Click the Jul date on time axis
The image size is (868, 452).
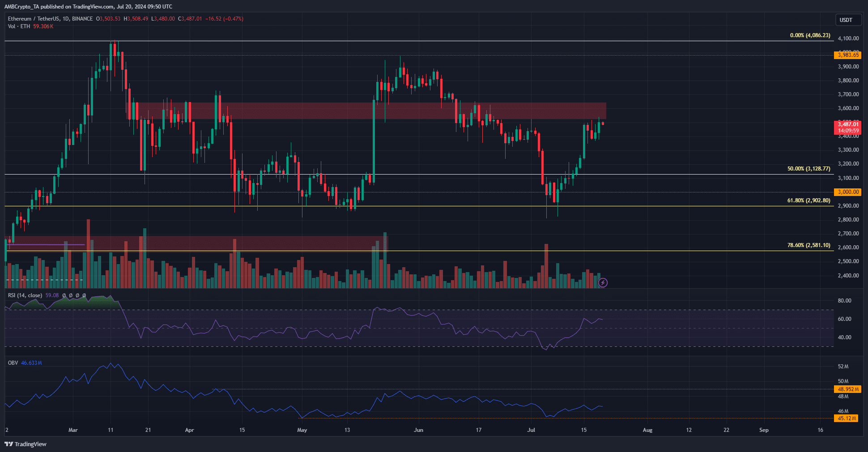coord(531,430)
